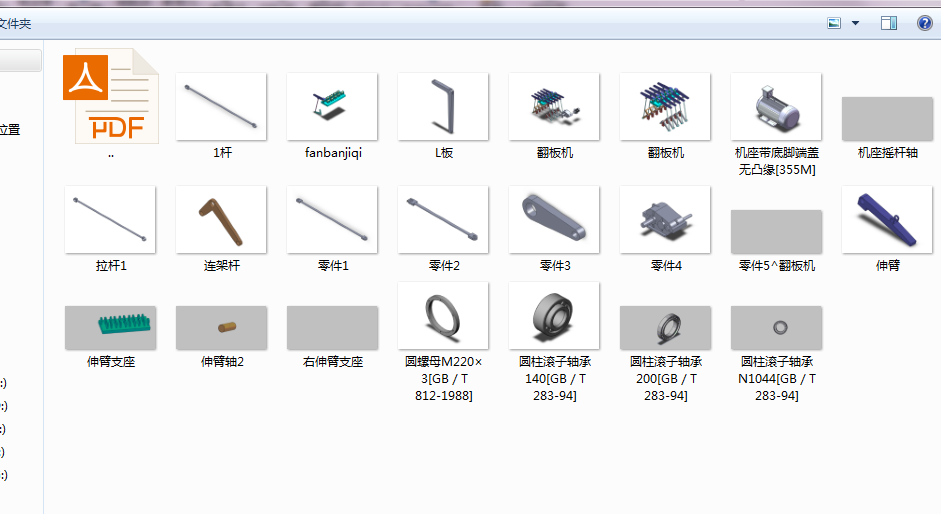Select the 圆柱滚子轴承 N1044 bearing thumbnail
This screenshot has width=941, height=514.
[777, 328]
